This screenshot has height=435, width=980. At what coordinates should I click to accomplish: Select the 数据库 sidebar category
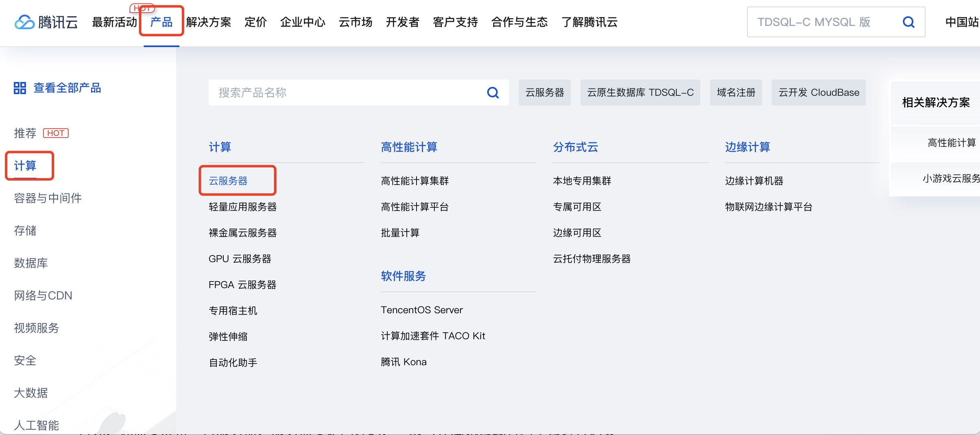31,263
